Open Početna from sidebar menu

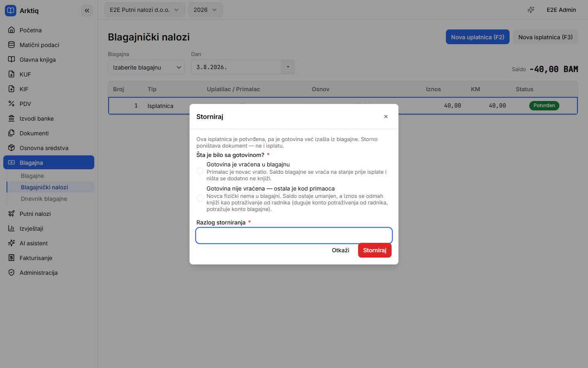(x=49, y=30)
